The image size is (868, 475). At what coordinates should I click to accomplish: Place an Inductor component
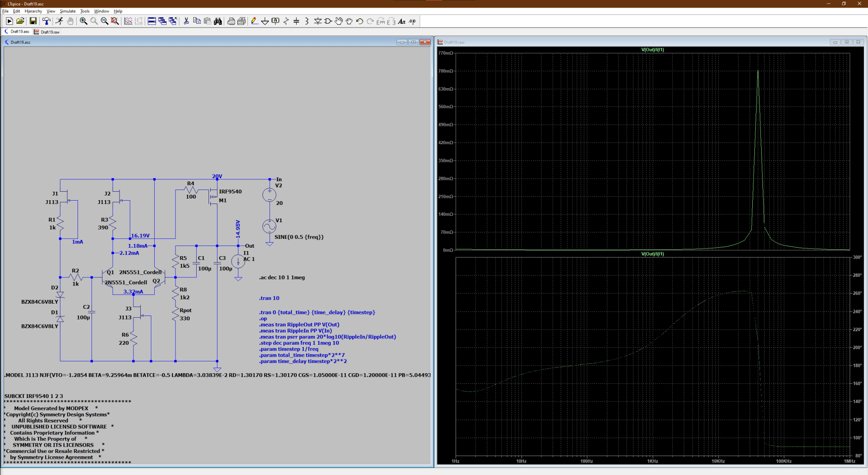click(x=307, y=21)
